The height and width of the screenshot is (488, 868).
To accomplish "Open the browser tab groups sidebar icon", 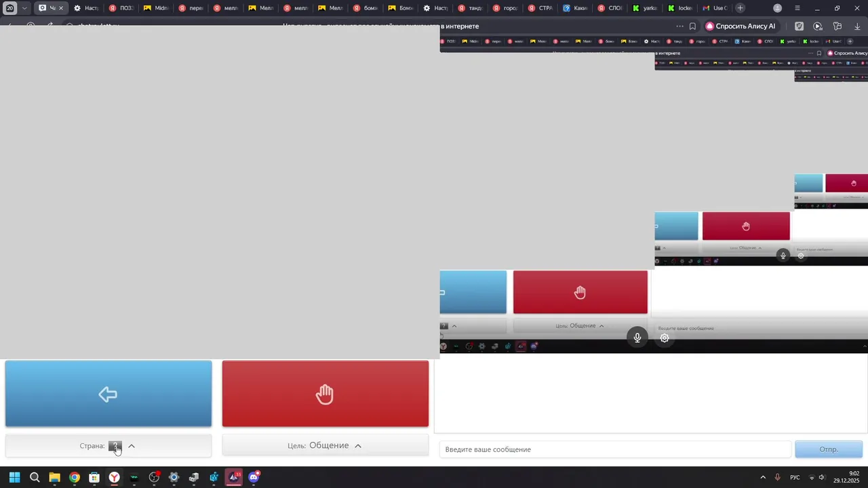I will pos(837,26).
